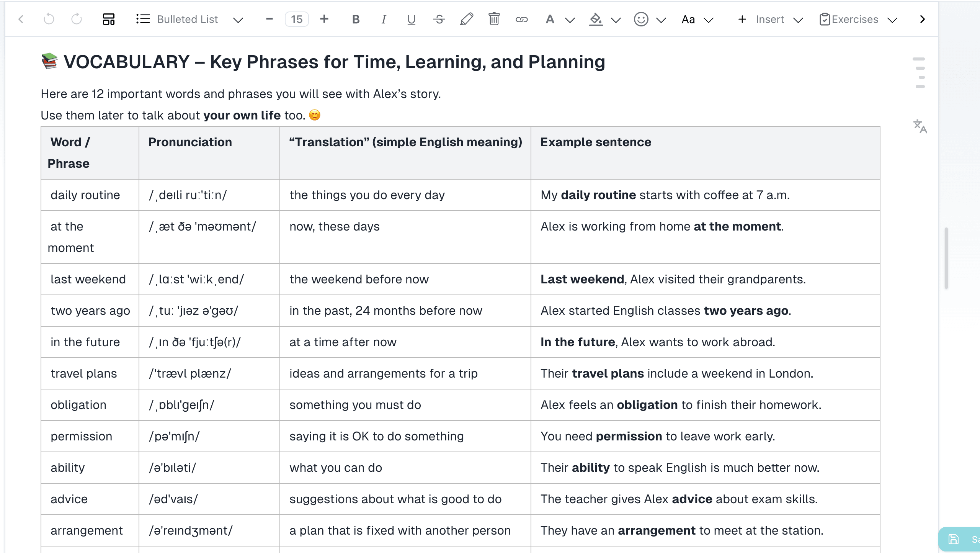Viewport: 980px width, 553px height.
Task: Click the block layout icon
Action: (x=108, y=19)
